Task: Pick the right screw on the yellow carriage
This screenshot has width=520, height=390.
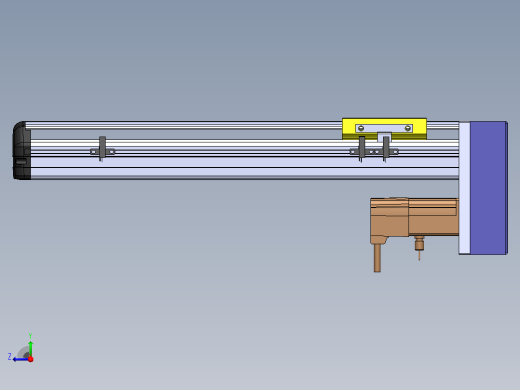Action: pos(408,128)
